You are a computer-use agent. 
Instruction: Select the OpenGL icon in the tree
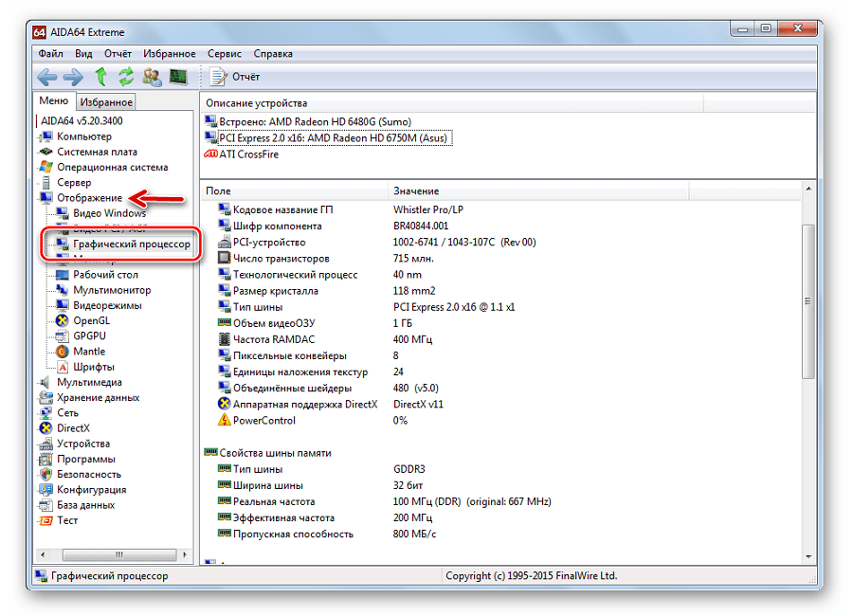[x=64, y=321]
